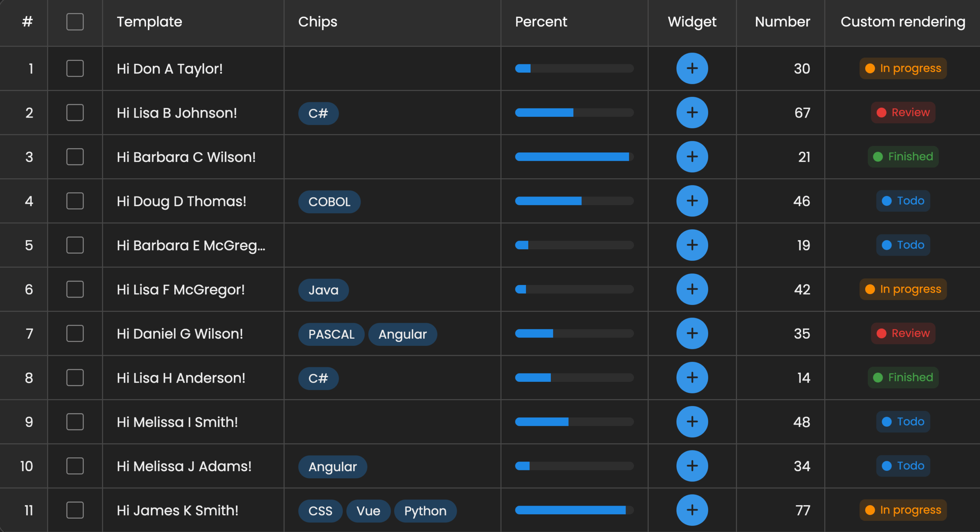Click the plus widget in row 6
This screenshot has height=532, width=980.
pos(692,289)
